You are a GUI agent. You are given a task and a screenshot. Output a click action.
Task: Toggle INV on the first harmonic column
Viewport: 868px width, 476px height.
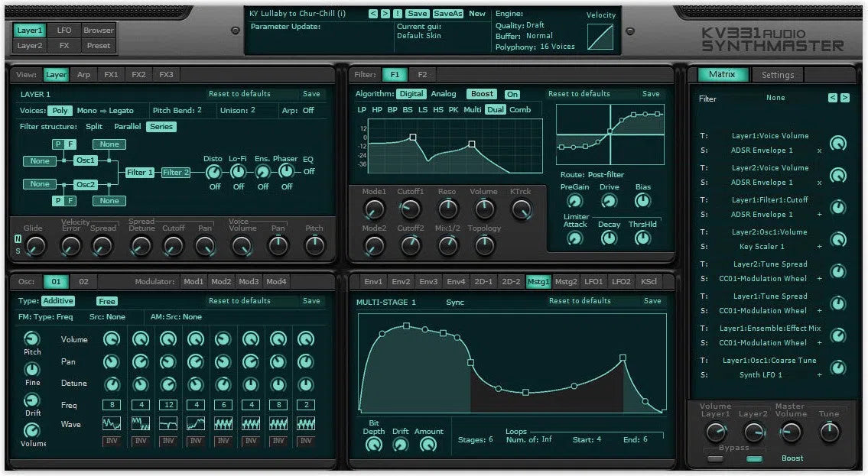(x=112, y=439)
